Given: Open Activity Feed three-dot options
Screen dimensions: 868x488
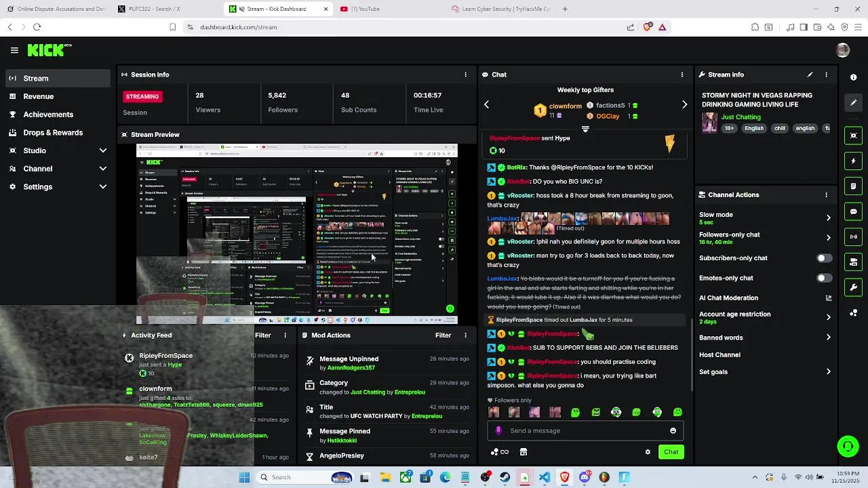Looking at the screenshot, I should 285,335.
